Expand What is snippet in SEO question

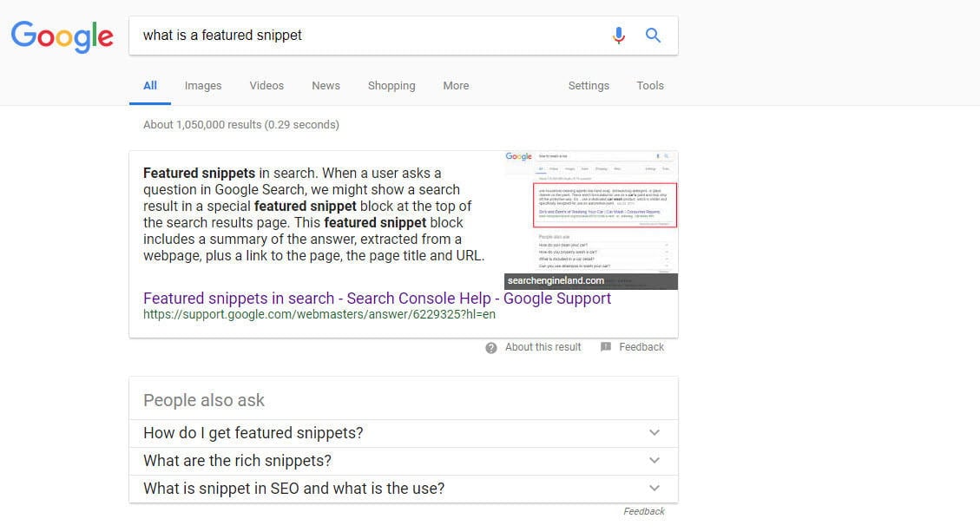(404, 489)
